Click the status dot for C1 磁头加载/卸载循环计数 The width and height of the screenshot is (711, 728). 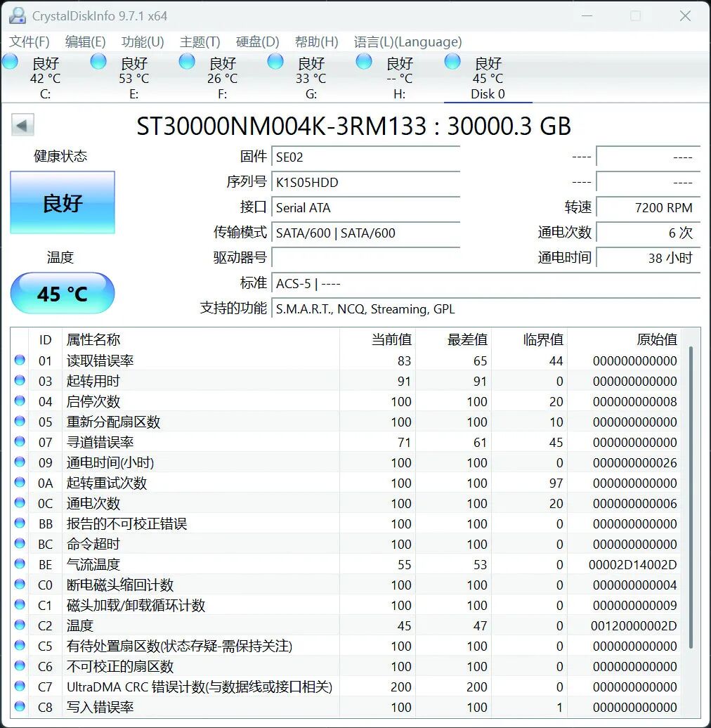pyautogui.click(x=20, y=604)
